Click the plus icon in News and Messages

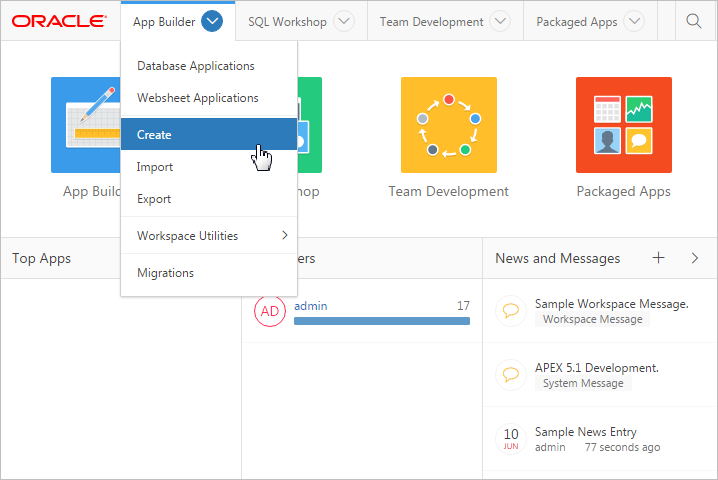[658, 258]
